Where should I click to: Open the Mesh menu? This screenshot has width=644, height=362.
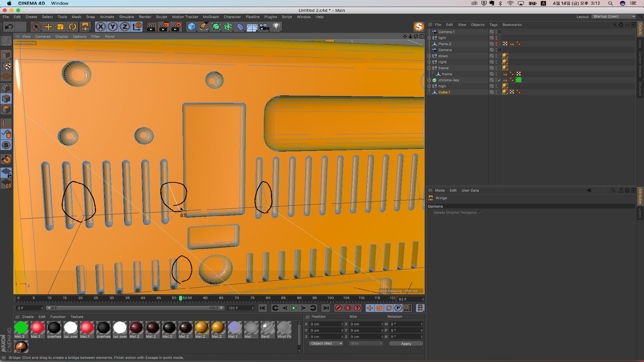click(x=75, y=17)
